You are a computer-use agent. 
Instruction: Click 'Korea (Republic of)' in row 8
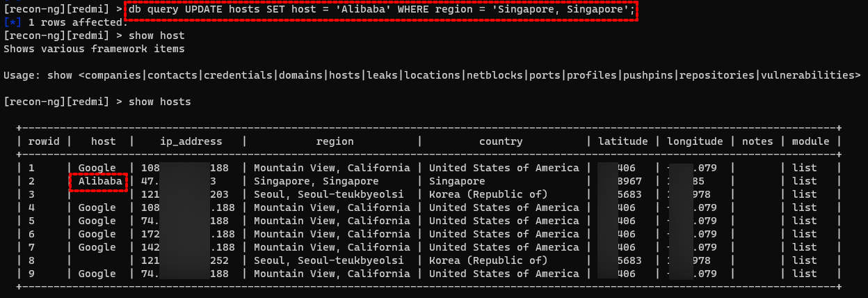tap(488, 260)
